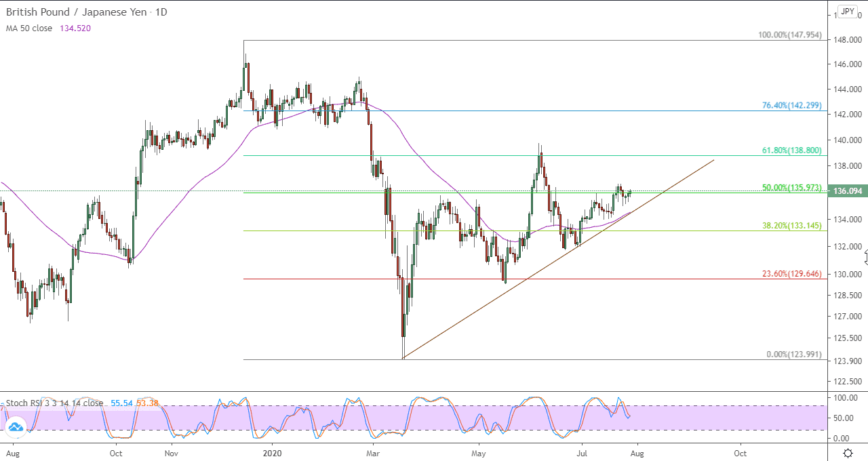Click the 130.000 price axis label
This screenshot has height=461, width=868.
(x=848, y=274)
